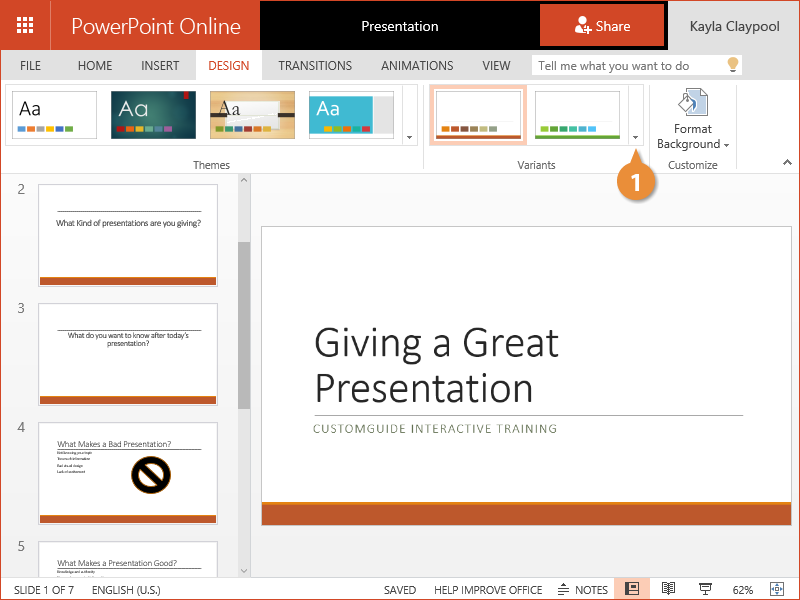Screen dimensions: 800x600
Task: Click the Format Background icon
Action: (x=692, y=104)
